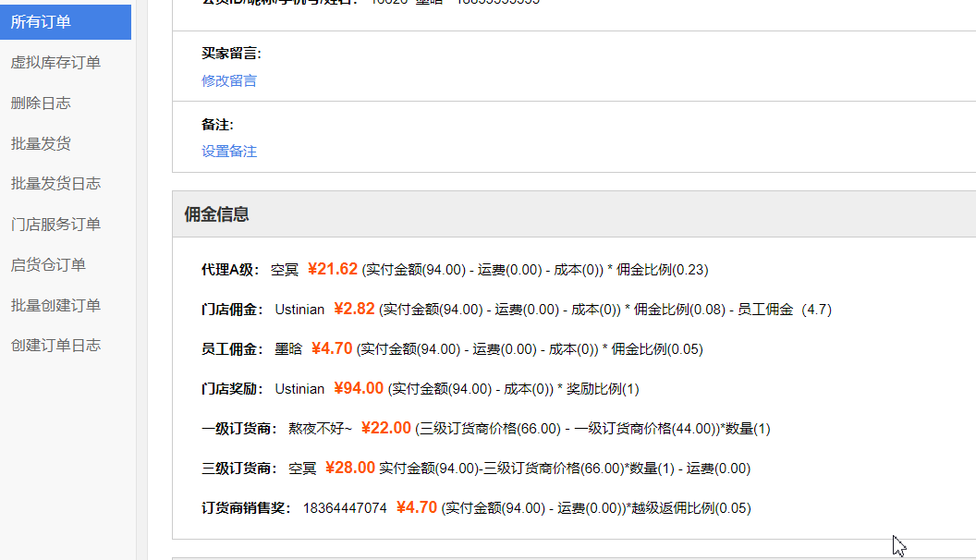976x560 pixels.
Task: Click Ustinian in the 门店佣金 row
Action: (x=299, y=310)
